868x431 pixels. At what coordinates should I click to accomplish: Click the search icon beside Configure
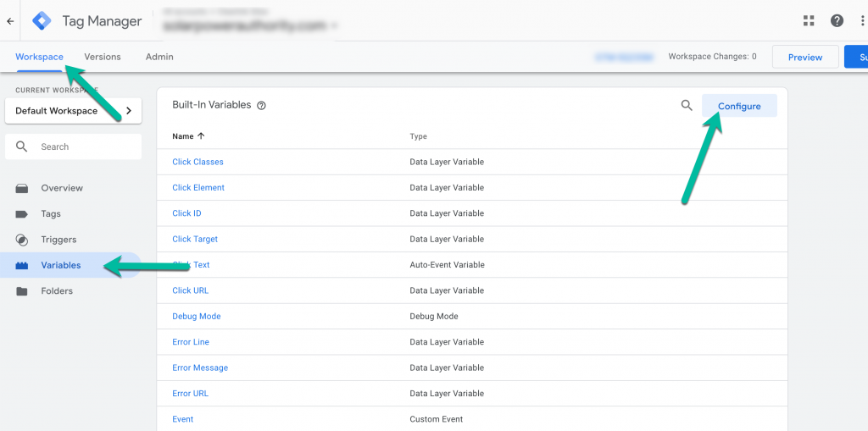[x=687, y=106]
